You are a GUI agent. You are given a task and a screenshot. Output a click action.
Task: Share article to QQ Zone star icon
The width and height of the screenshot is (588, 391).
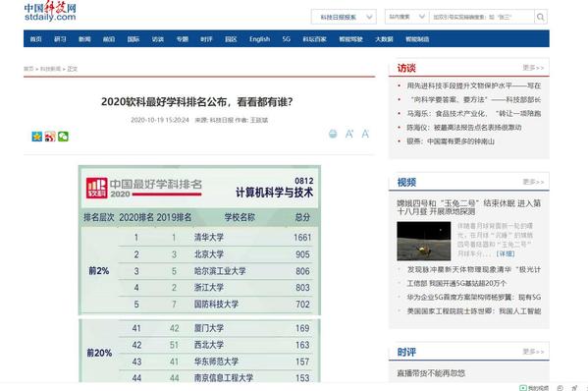pyautogui.click(x=36, y=137)
